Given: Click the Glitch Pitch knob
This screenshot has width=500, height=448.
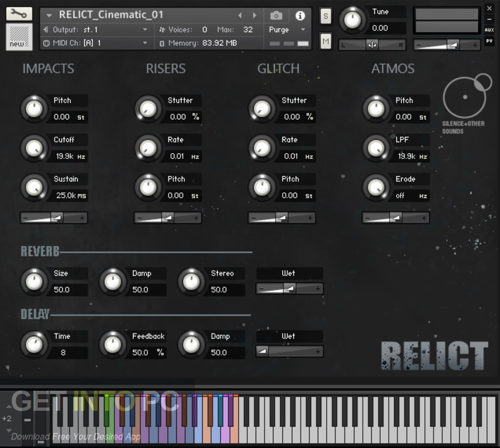Looking at the screenshot, I should (x=262, y=187).
